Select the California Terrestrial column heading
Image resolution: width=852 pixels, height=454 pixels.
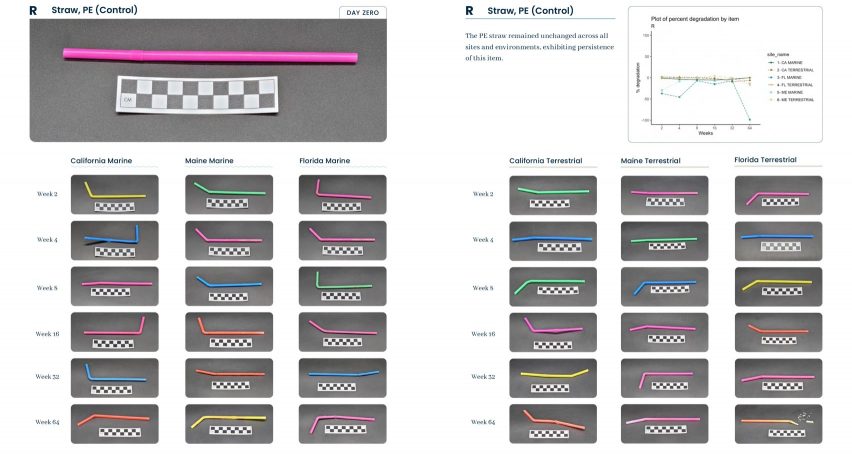(x=546, y=161)
